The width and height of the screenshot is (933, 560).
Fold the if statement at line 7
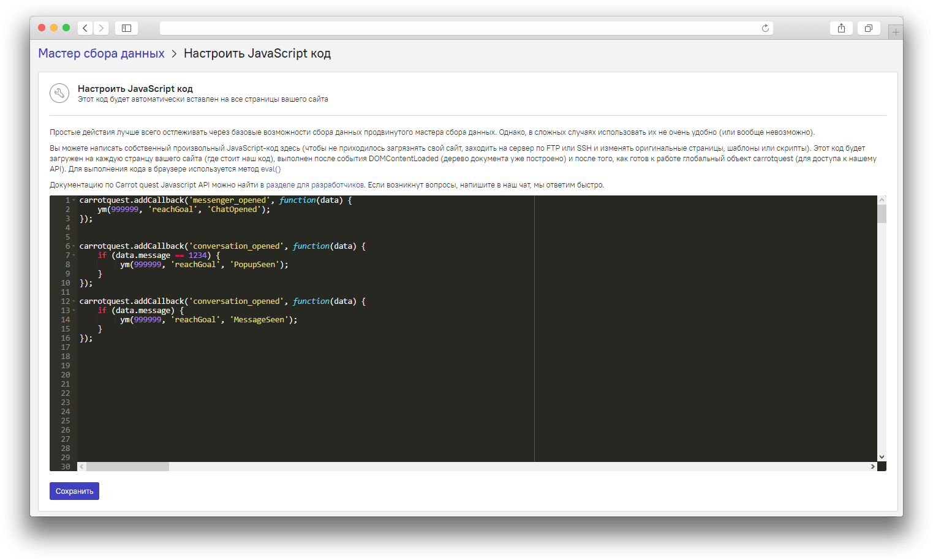point(74,255)
